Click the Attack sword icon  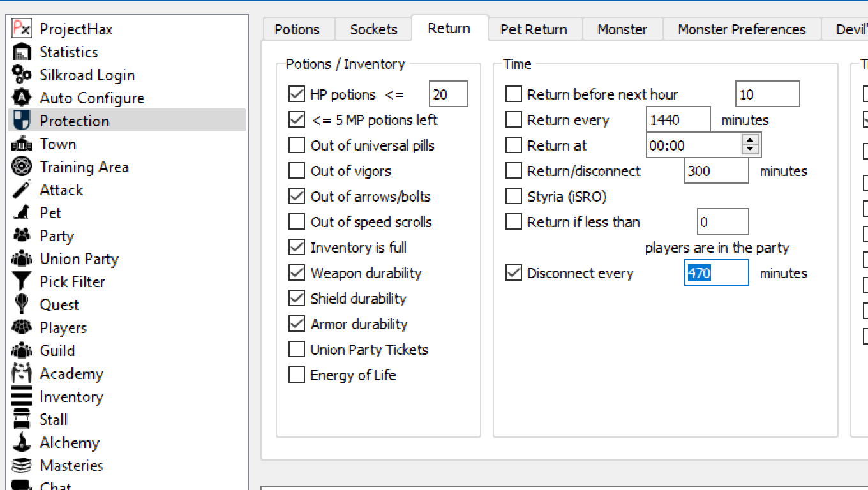pos(22,189)
